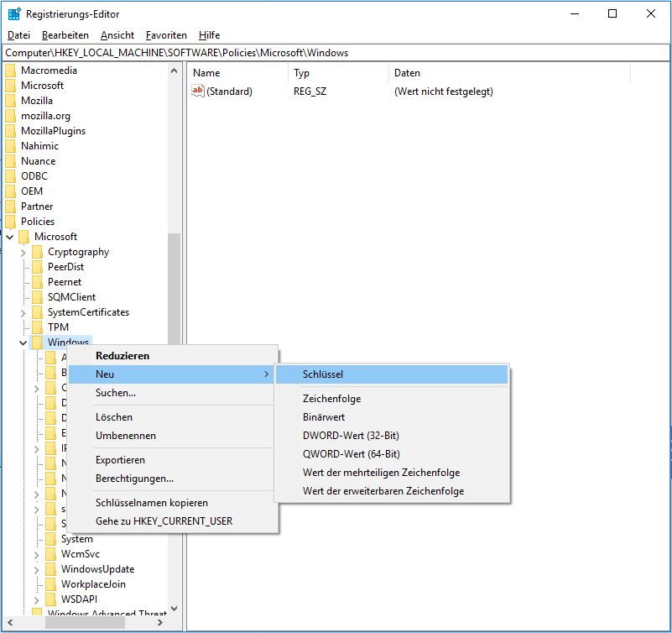Screen dimensions: 672x633
Task: Create Wert der erweiterbaren Zeichenfolge
Action: 392,491
